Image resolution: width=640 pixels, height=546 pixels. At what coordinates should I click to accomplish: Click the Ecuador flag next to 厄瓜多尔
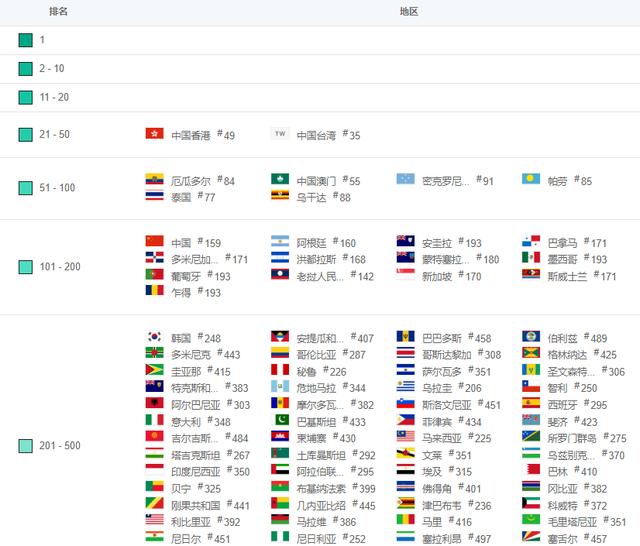154,179
